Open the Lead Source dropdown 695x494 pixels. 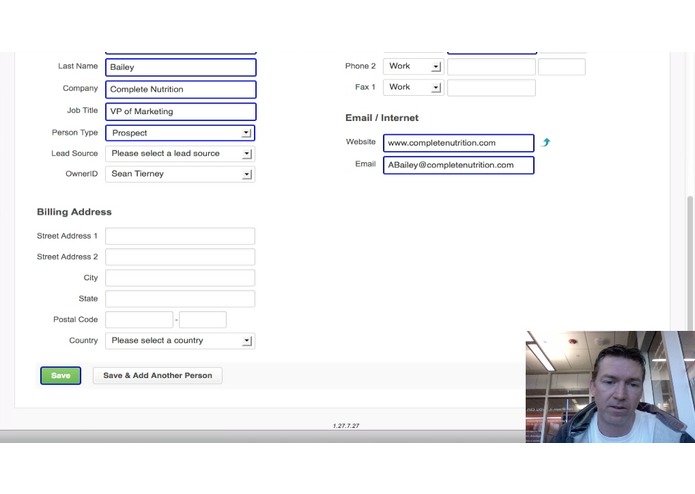[180, 153]
